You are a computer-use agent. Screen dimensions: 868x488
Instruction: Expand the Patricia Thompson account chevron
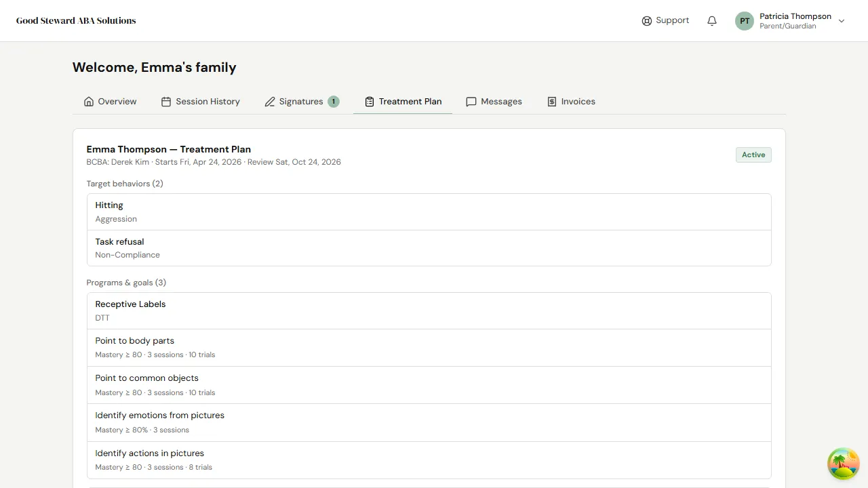click(842, 21)
